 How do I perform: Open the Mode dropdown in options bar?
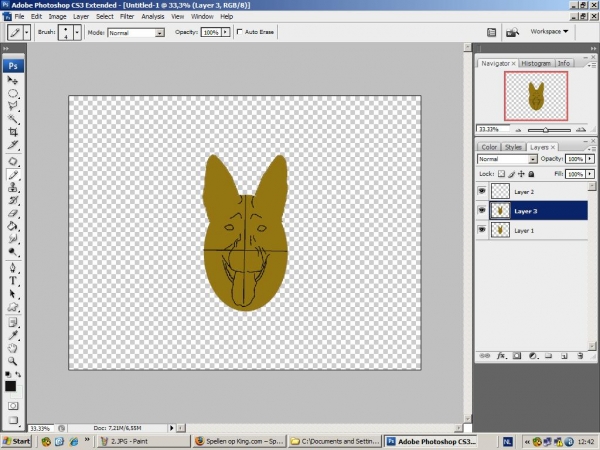160,33
